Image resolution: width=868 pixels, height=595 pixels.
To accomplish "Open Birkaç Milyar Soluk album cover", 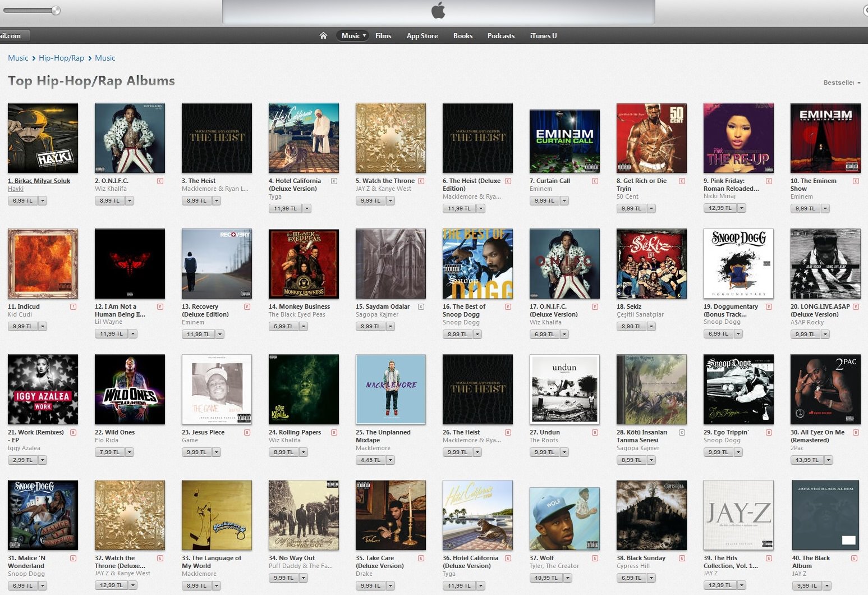I will pos(43,138).
